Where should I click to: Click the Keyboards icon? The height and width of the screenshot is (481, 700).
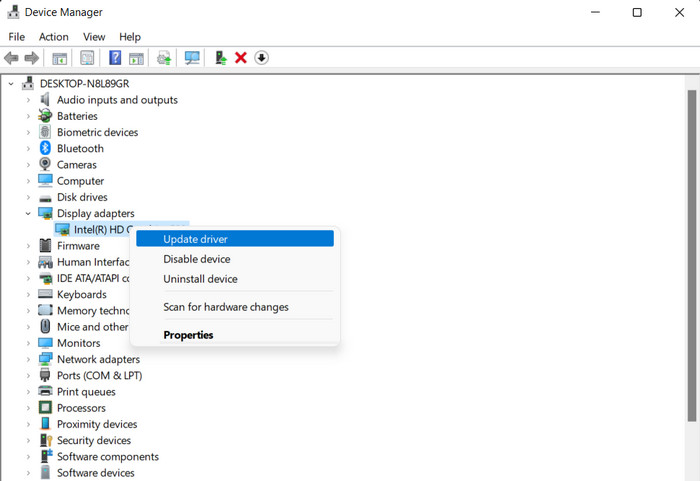point(45,294)
